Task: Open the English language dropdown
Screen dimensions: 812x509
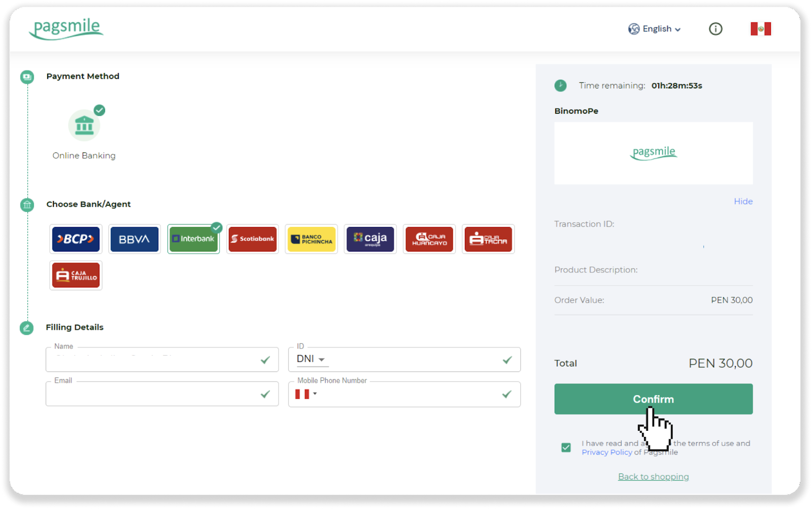Action: coord(655,29)
